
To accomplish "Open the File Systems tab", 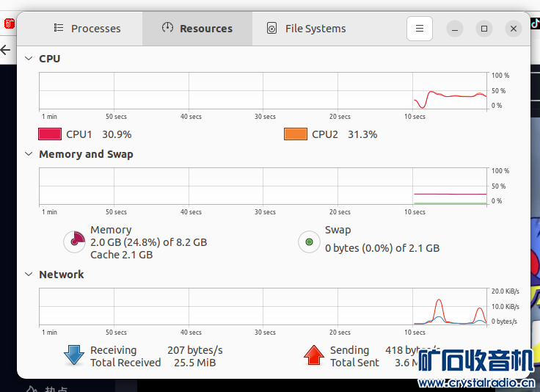I will click(306, 29).
